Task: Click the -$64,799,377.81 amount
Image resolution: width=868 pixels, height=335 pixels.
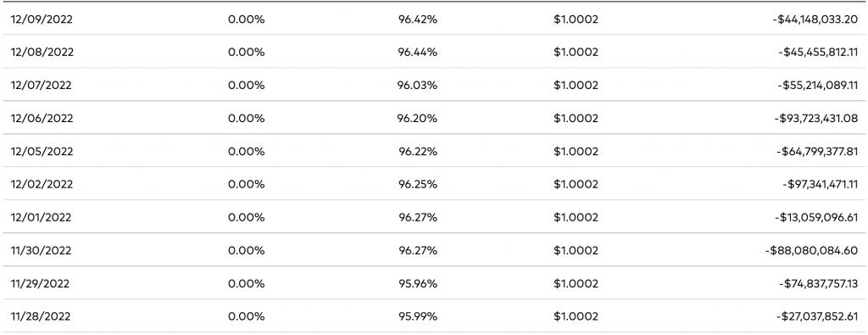Action: click(817, 151)
